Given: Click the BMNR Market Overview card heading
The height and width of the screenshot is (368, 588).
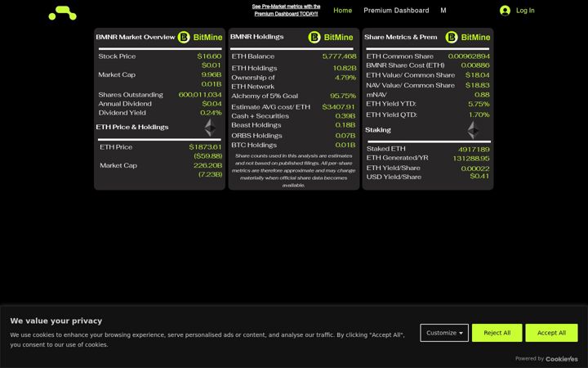Looking at the screenshot, I should click(x=136, y=37).
